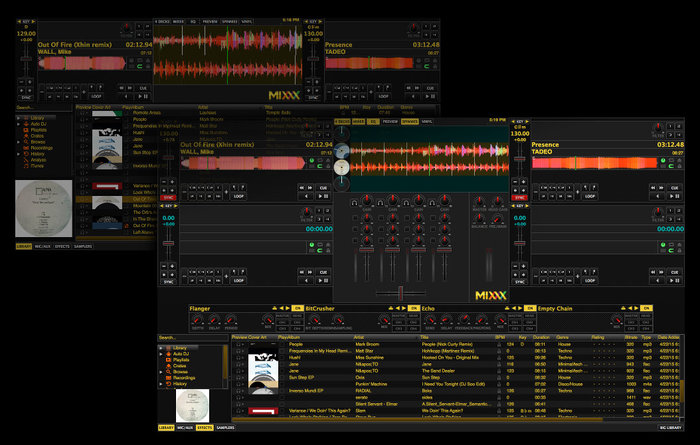700x445 pixels.
Task: Click the Recordings icon in the front library sidebar
Action: (168, 378)
